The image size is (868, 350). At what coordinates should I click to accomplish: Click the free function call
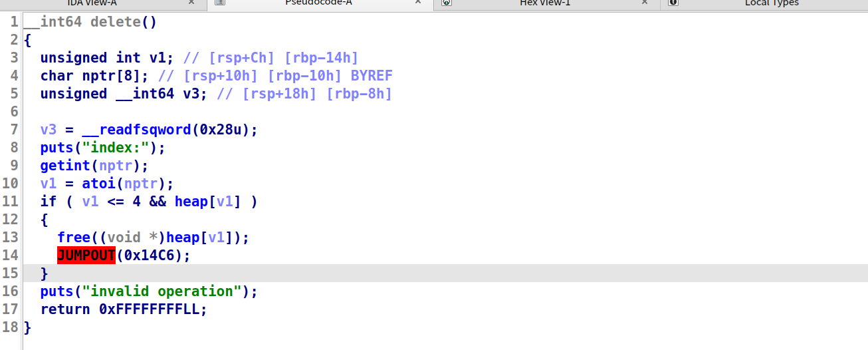pos(73,238)
